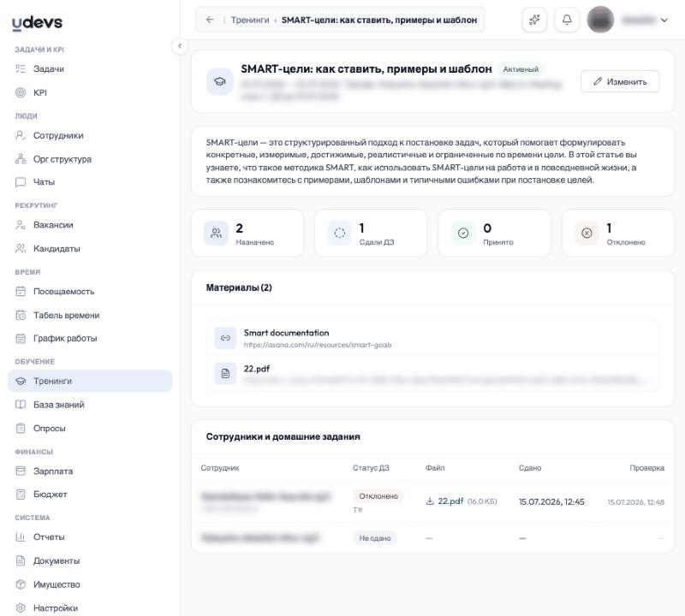Collapse the sidebar with the chevron button
This screenshot has width=685, height=616.
(180, 46)
